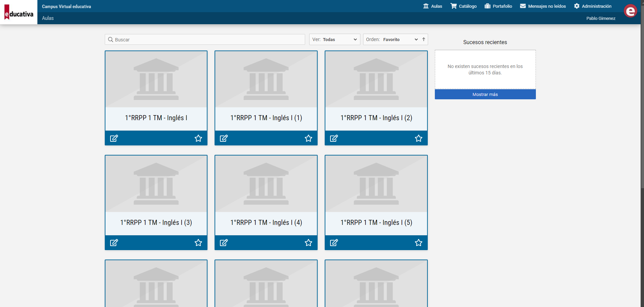Edit the Inglés I (4) classroom
644x307 pixels.
click(x=224, y=243)
